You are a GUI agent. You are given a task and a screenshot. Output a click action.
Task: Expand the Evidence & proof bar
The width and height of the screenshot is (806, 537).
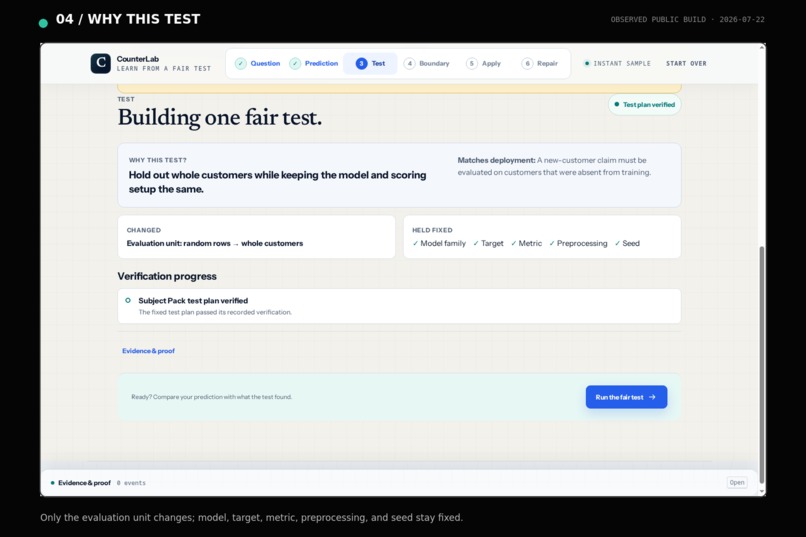(x=399, y=483)
